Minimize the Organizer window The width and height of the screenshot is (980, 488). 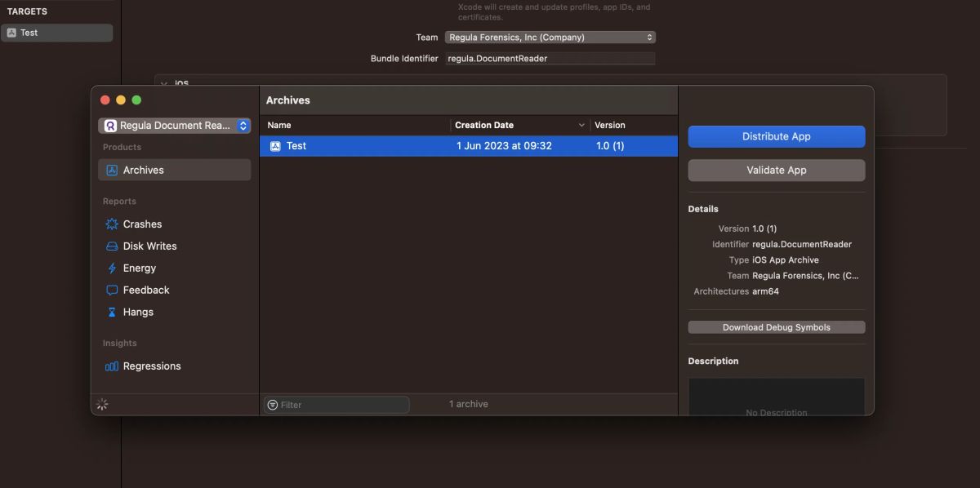(121, 100)
